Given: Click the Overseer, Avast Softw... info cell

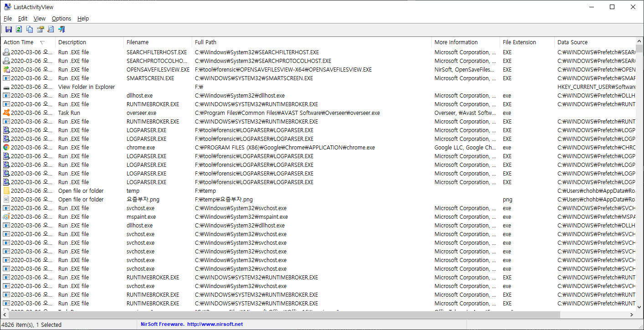Looking at the screenshot, I should point(465,113).
